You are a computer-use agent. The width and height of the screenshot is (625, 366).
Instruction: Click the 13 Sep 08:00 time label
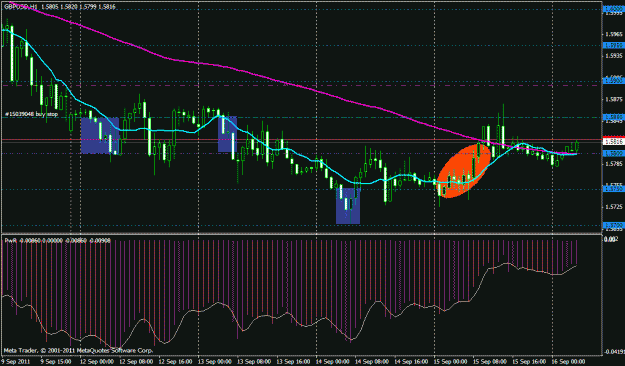click(x=254, y=361)
